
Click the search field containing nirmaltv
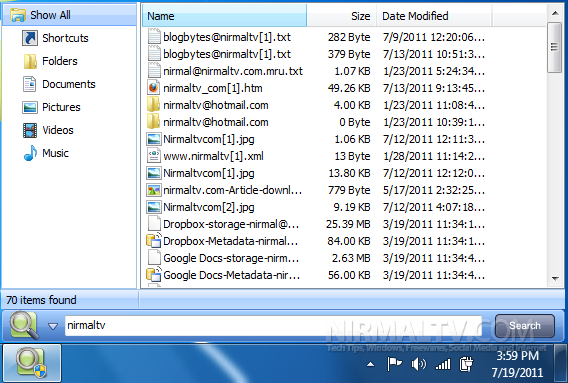pos(273,325)
